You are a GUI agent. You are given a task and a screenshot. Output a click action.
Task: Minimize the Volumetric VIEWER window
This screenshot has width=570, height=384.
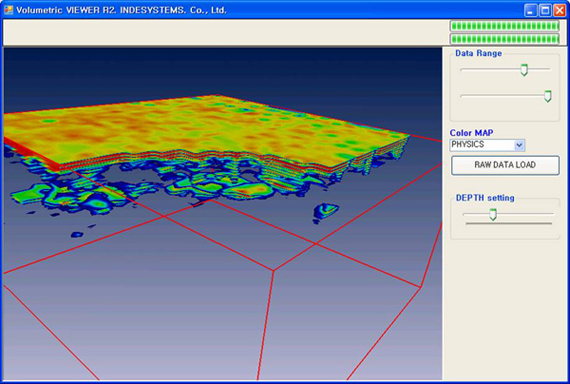point(530,10)
